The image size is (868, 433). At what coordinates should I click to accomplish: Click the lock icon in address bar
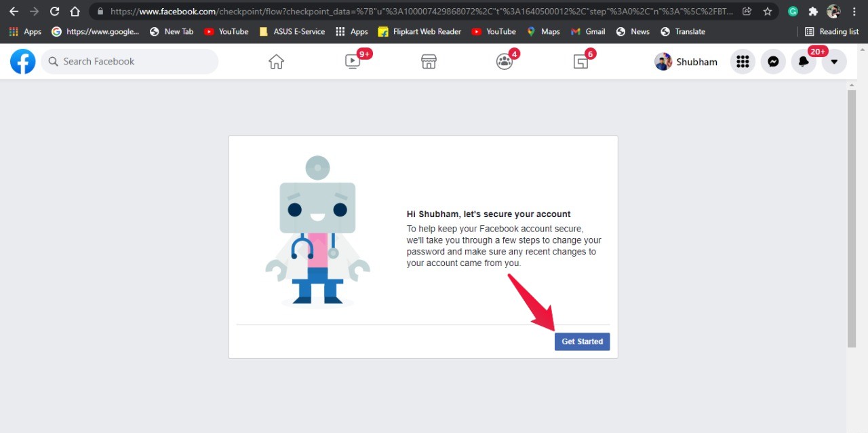100,12
